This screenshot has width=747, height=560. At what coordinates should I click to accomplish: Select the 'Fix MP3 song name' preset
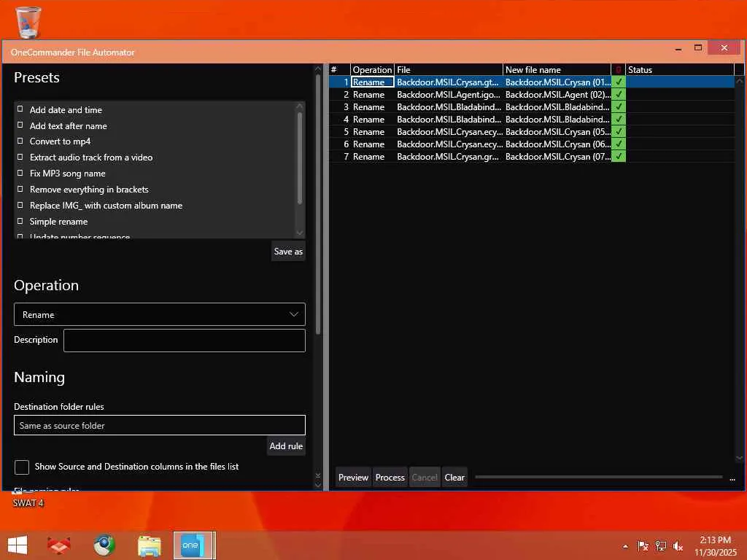pos(67,174)
